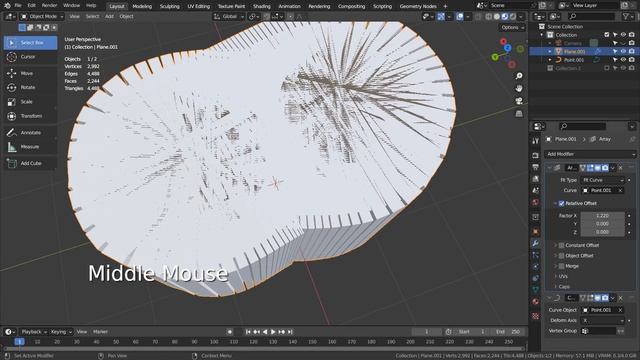
Task: Hide Point.001 with eye icon
Action: point(623,60)
